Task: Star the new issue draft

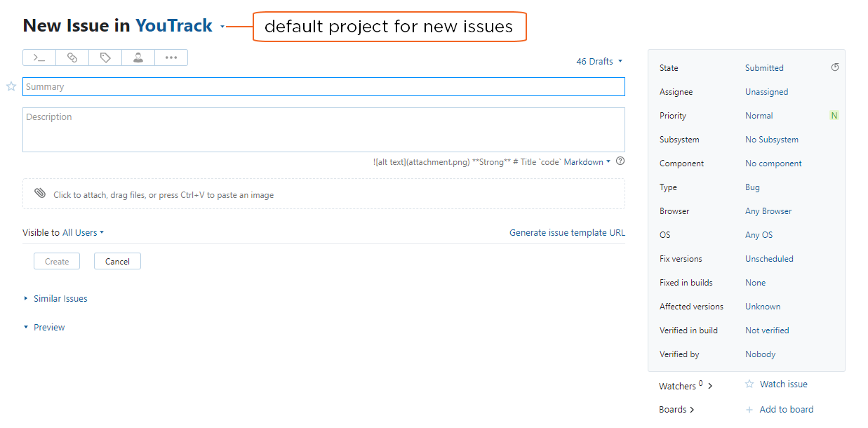Action: pos(11,86)
